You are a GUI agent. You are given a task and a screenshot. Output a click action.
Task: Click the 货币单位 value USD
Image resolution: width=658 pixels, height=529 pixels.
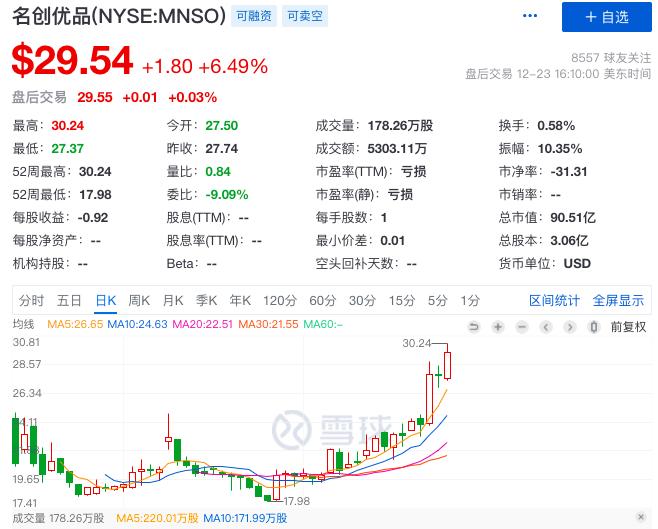pos(577,263)
